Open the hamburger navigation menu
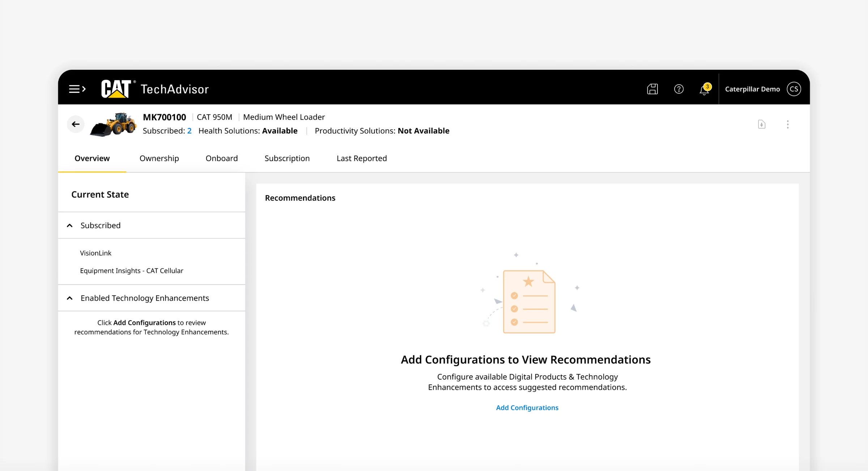 point(77,89)
